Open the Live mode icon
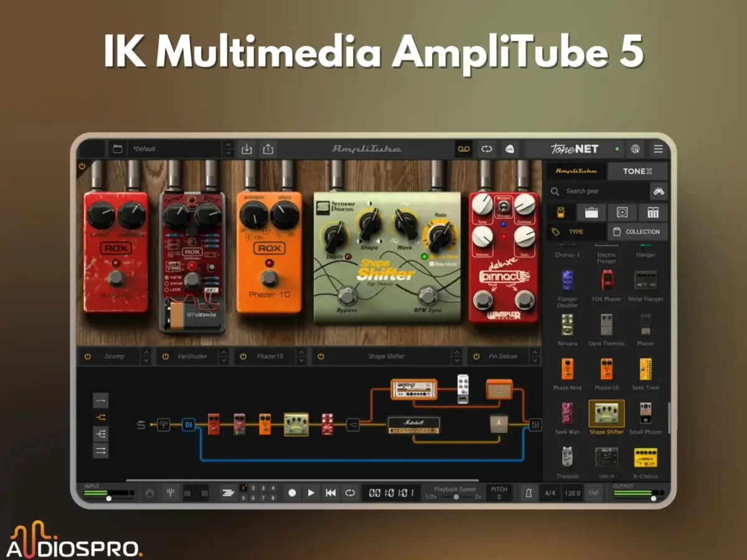This screenshot has width=747, height=560. [x=509, y=149]
